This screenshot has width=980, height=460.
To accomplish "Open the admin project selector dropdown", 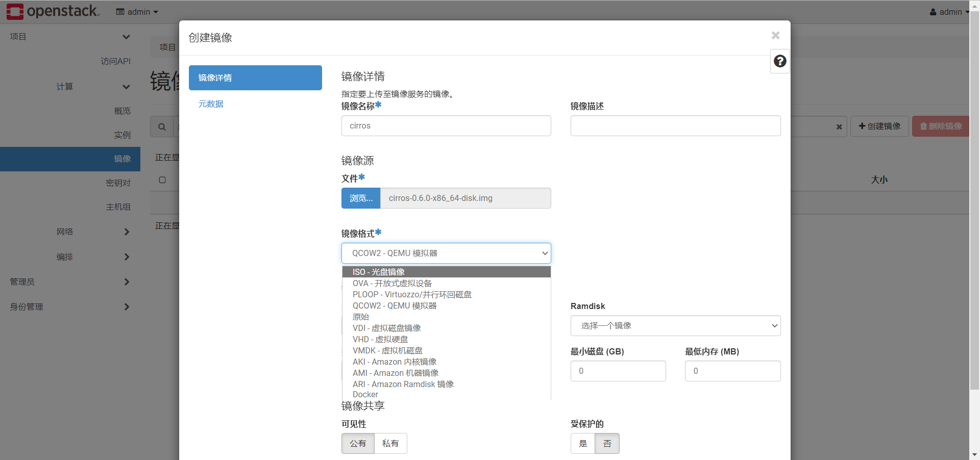I will click(x=137, y=12).
